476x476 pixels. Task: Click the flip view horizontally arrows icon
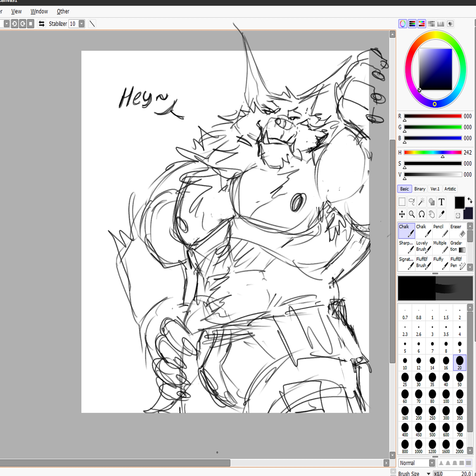(x=42, y=24)
